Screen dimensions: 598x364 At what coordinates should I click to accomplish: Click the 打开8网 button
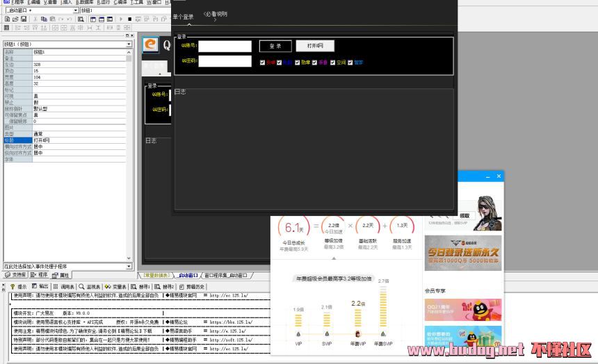315,46
